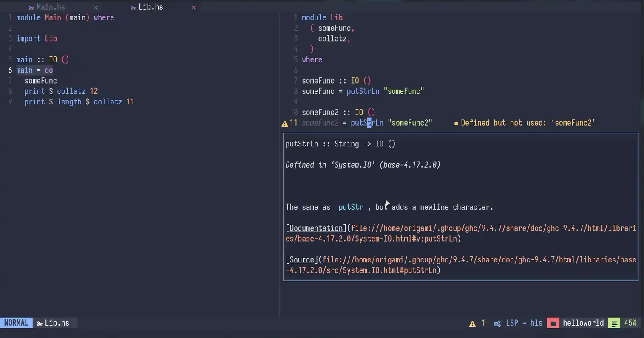Image resolution: width=644 pixels, height=338 pixels.
Task: Click the status bar warning triangle icon
Action: click(x=472, y=324)
